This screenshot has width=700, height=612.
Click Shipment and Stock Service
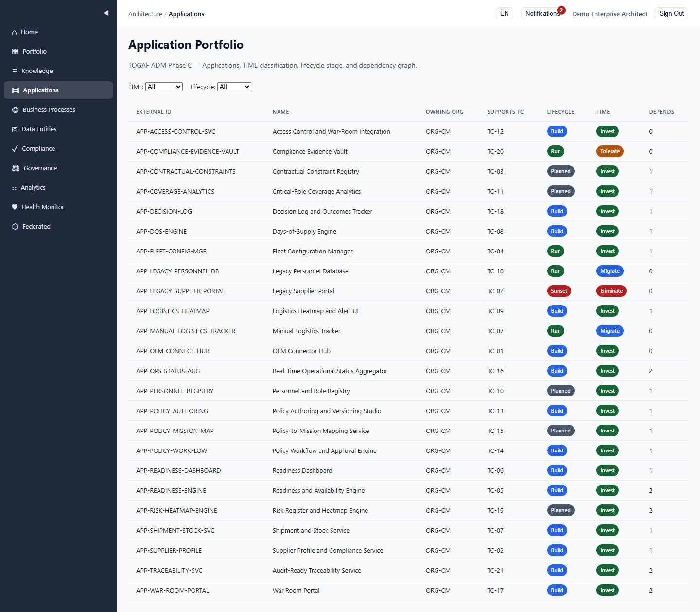pyautogui.click(x=311, y=531)
